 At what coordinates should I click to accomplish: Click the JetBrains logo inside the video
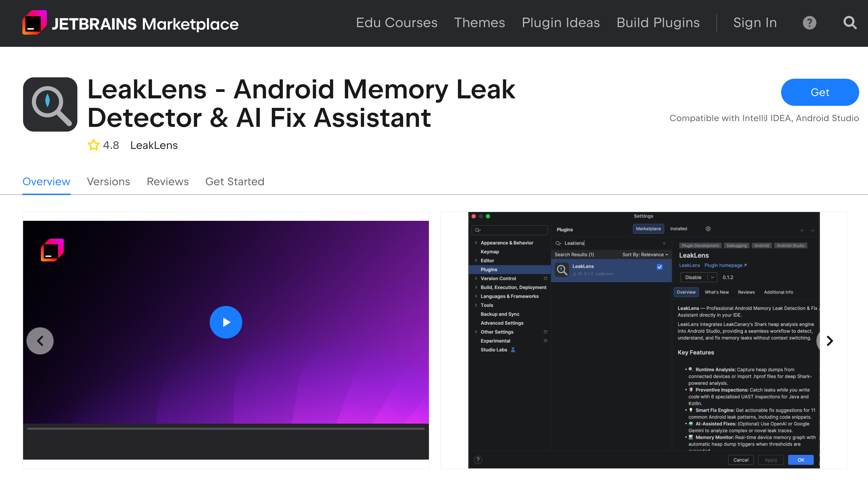click(52, 250)
